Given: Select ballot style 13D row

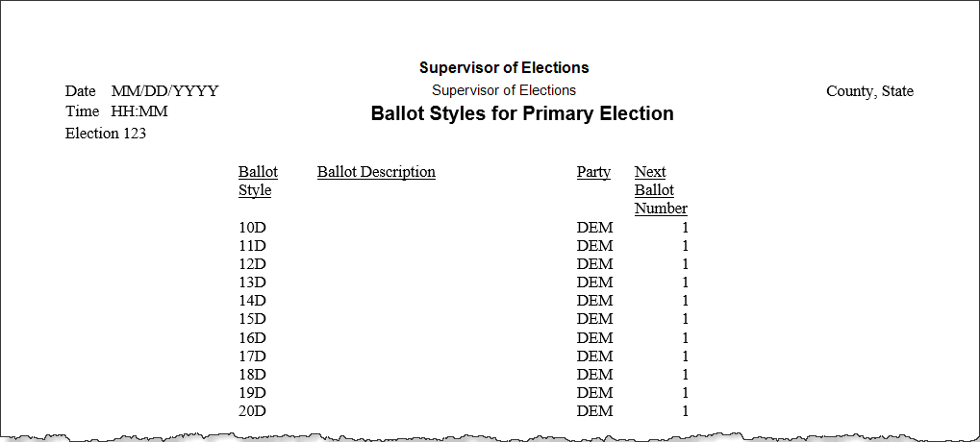Looking at the screenshot, I should coord(464,282).
